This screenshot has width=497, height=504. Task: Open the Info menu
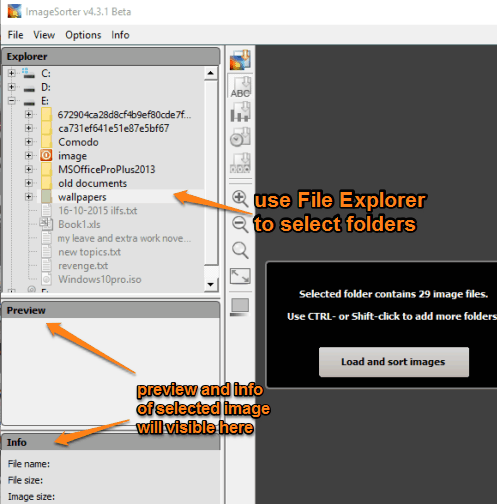(x=120, y=35)
